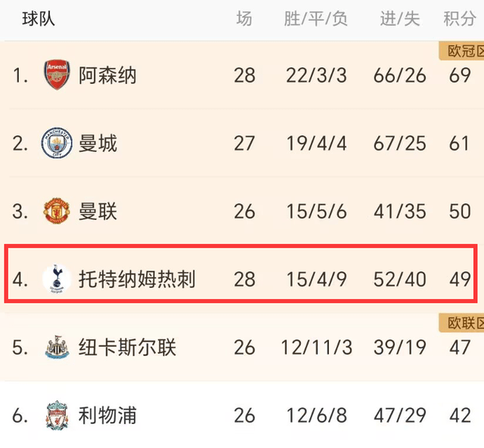Click the 积分 points column header
This screenshot has width=484, height=448.
point(459,19)
